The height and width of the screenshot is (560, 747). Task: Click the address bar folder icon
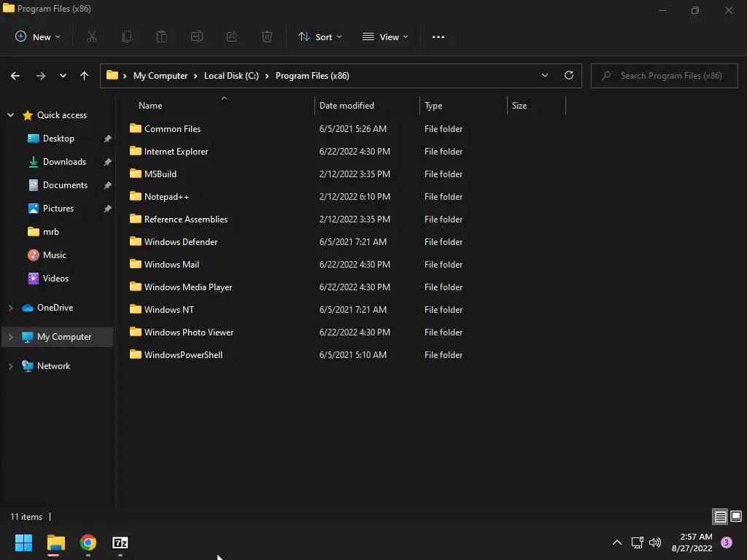point(112,75)
